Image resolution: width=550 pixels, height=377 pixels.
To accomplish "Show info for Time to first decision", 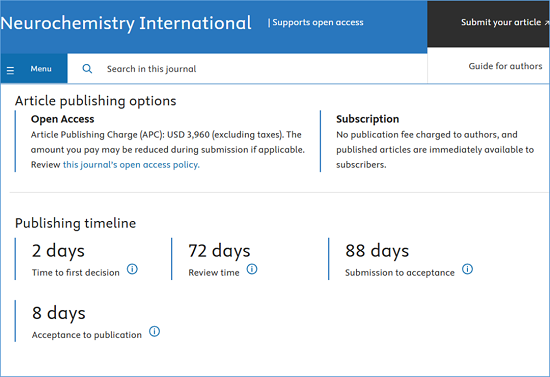I will click(132, 269).
